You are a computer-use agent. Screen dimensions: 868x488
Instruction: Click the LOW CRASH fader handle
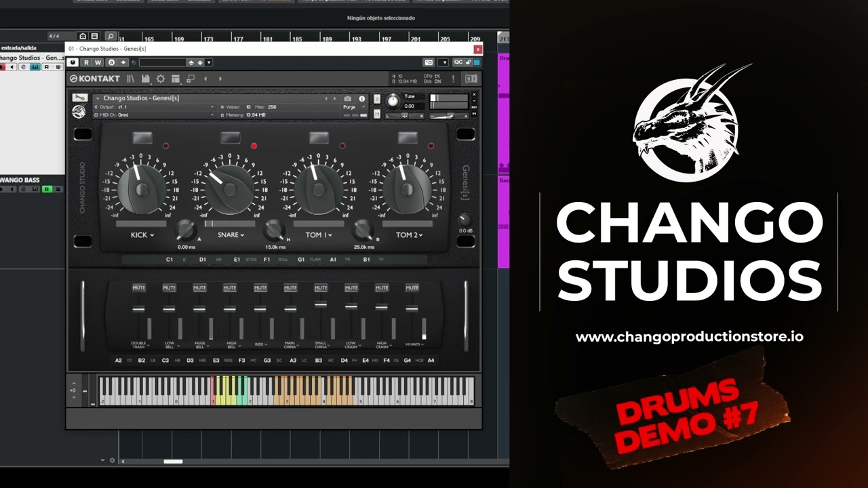(351, 306)
